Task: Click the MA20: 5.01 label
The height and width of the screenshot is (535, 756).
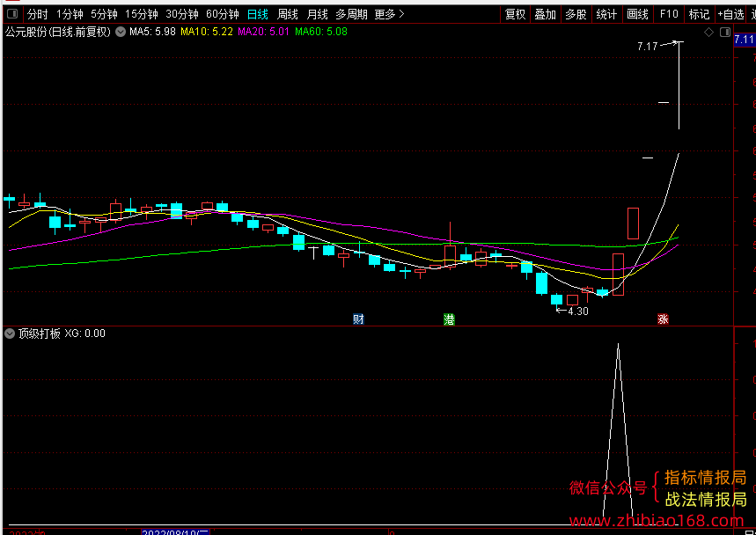Action: point(264,33)
